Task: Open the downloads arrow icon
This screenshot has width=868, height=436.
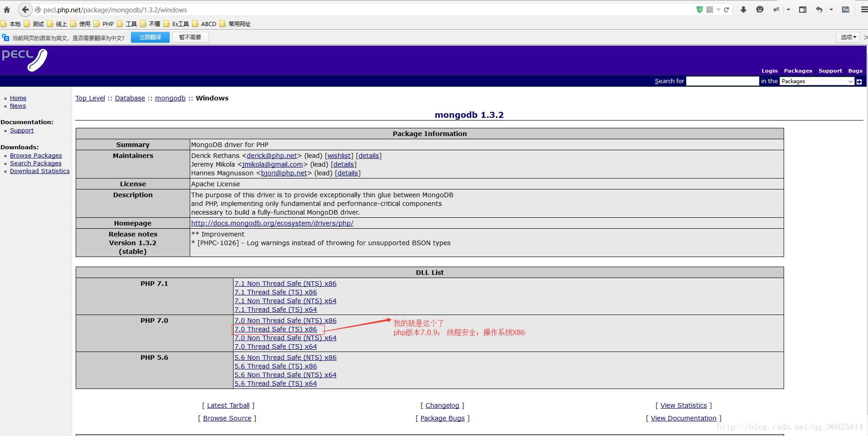Action: click(743, 10)
